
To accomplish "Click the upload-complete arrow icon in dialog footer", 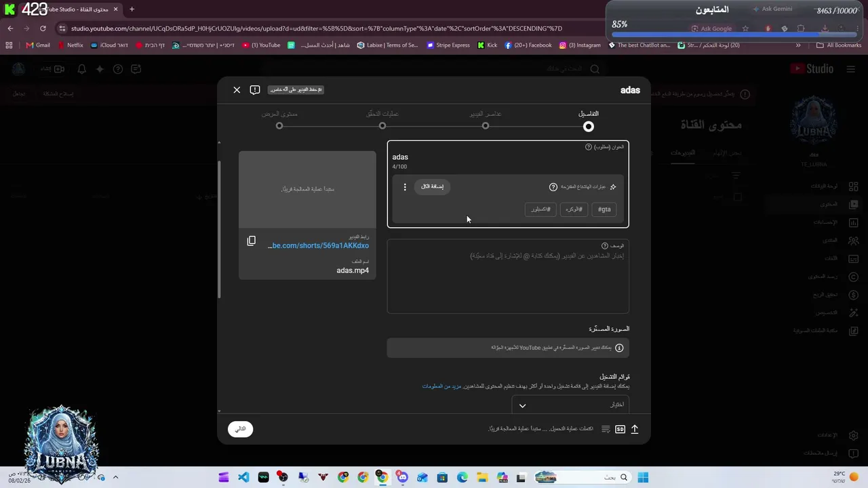I will 635,429.
